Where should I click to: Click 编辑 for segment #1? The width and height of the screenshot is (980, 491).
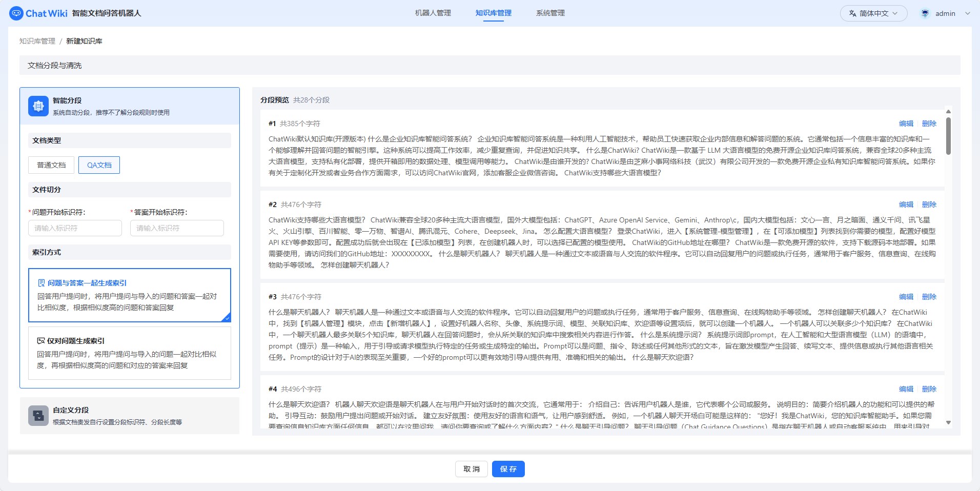click(x=906, y=124)
